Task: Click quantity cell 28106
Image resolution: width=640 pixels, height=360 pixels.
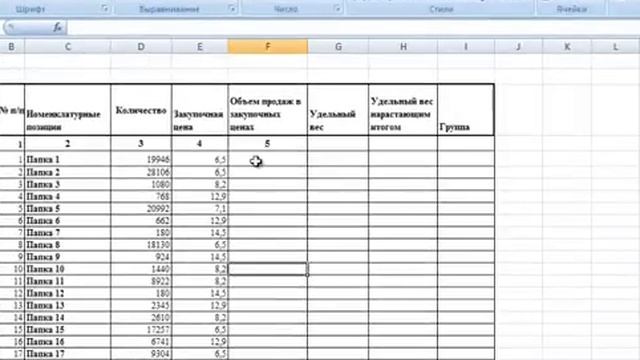Action: [141, 172]
